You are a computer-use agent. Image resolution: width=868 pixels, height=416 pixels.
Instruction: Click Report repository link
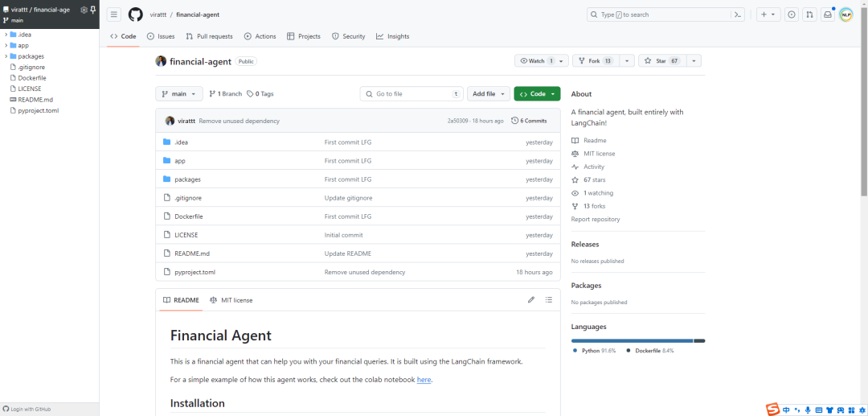tap(596, 220)
